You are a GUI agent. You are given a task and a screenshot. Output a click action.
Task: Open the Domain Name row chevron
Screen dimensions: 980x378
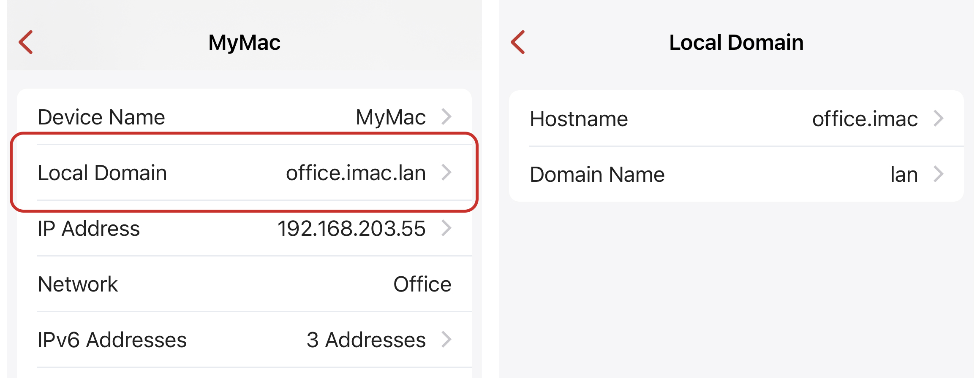coord(938,174)
